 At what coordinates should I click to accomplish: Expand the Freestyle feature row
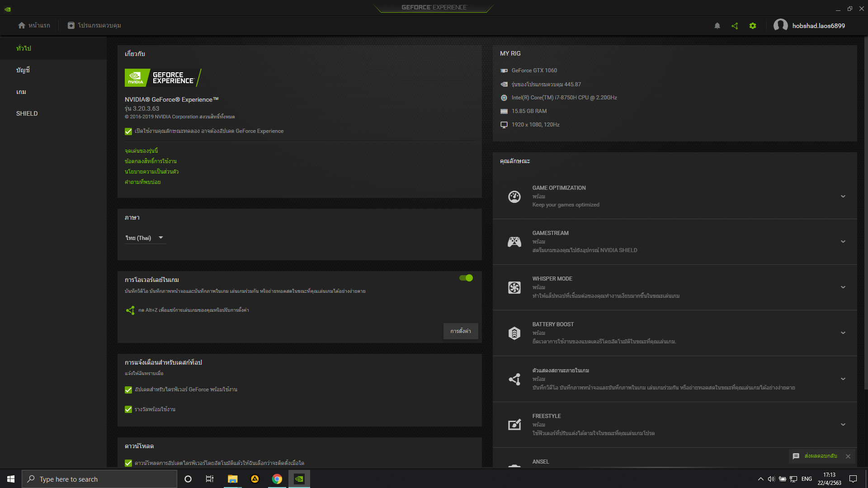(x=843, y=425)
